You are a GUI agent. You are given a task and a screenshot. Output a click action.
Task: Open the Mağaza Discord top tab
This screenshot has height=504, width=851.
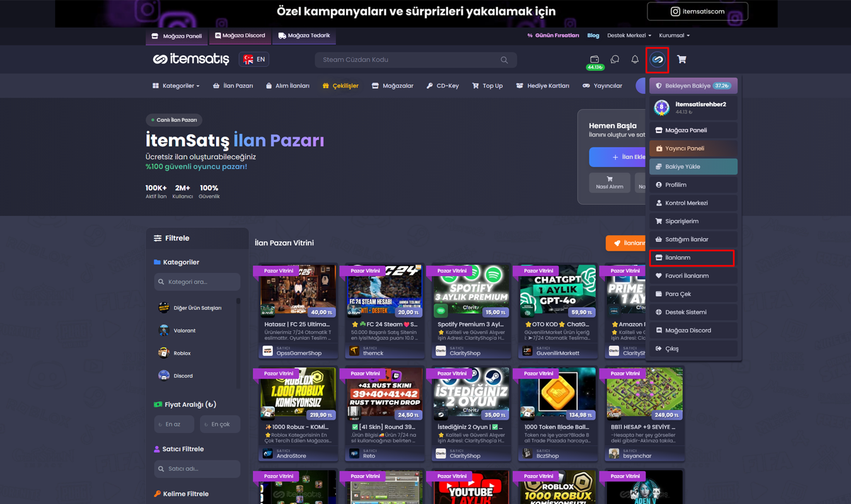point(240,36)
